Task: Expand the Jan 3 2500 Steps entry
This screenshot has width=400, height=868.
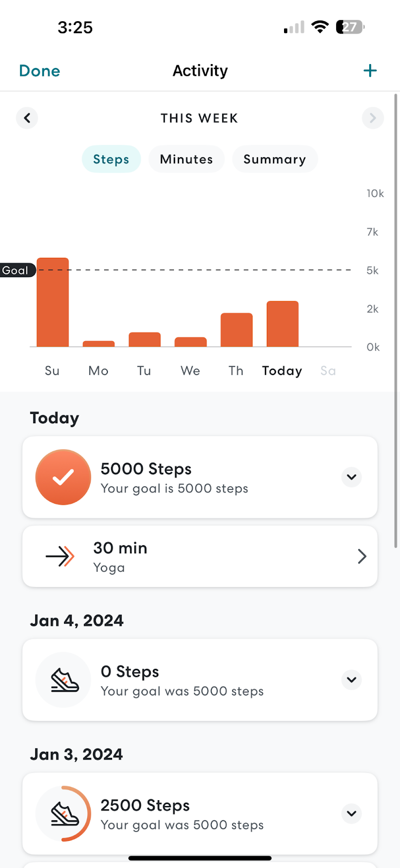Action: (352, 813)
